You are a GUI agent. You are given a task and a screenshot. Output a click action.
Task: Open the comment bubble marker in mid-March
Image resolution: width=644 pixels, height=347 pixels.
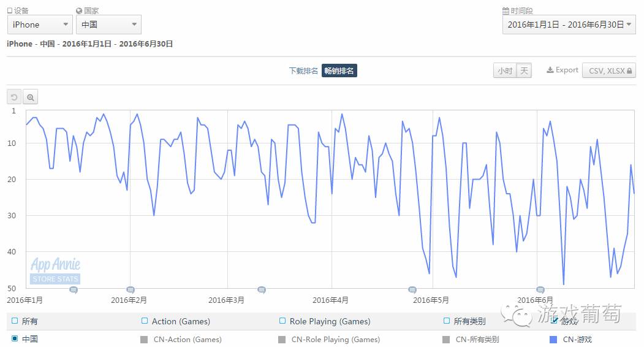click(262, 289)
